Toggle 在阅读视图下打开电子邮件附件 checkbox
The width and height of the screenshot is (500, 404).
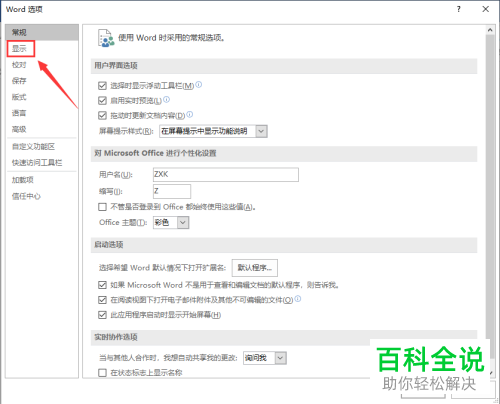click(102, 300)
